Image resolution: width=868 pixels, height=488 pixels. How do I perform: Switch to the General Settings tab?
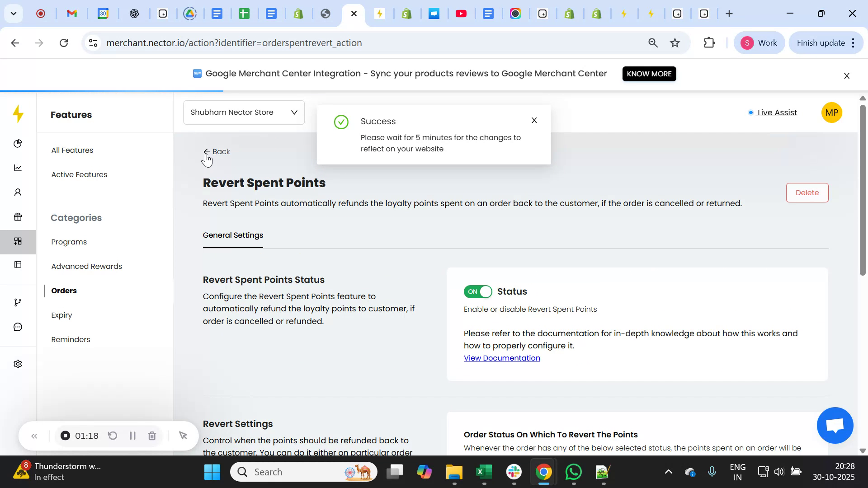[233, 235]
